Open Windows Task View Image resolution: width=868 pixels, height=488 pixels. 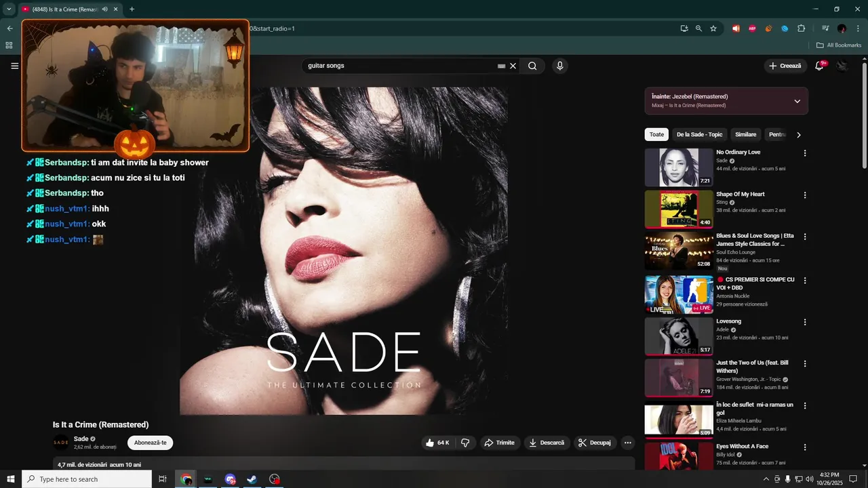[163, 479]
